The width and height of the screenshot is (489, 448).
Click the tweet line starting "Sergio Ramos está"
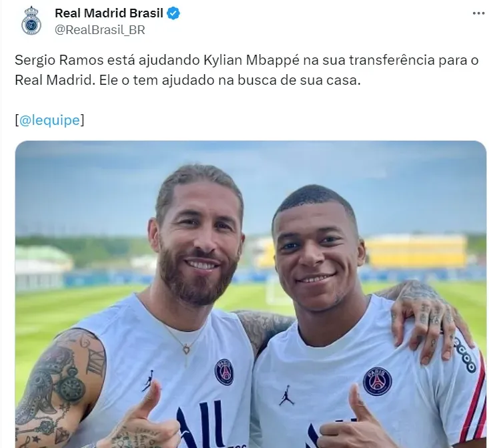[x=246, y=60]
